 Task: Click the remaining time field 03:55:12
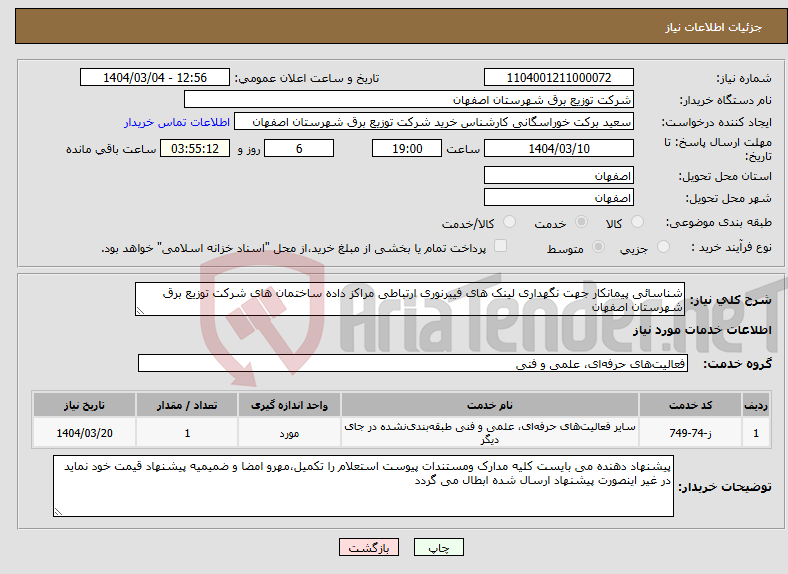tap(195, 148)
